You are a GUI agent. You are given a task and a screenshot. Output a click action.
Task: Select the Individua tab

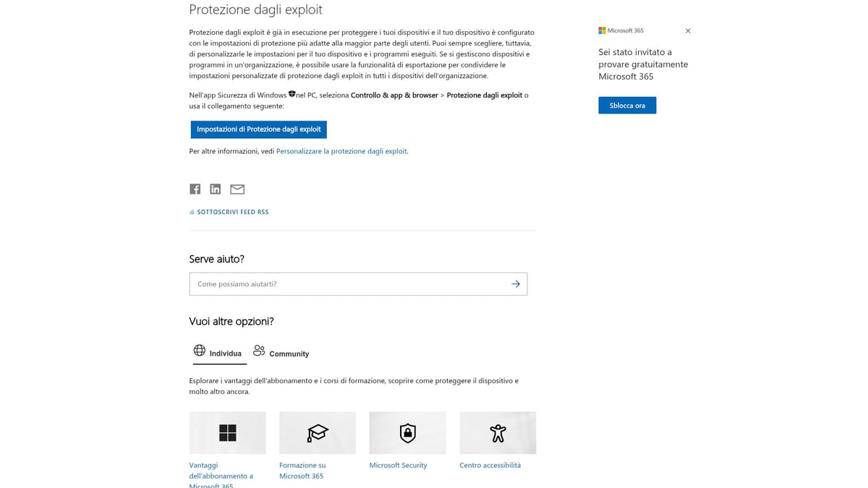[x=219, y=353]
